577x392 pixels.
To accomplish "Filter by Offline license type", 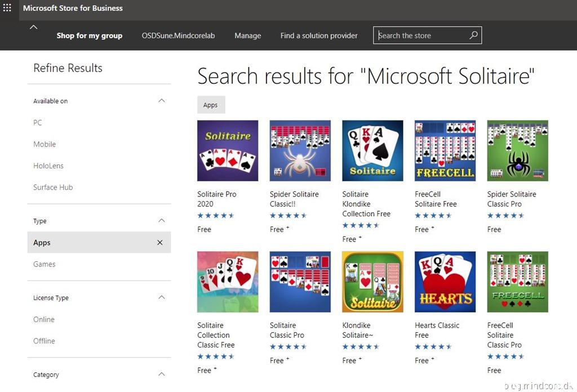I will (44, 341).
